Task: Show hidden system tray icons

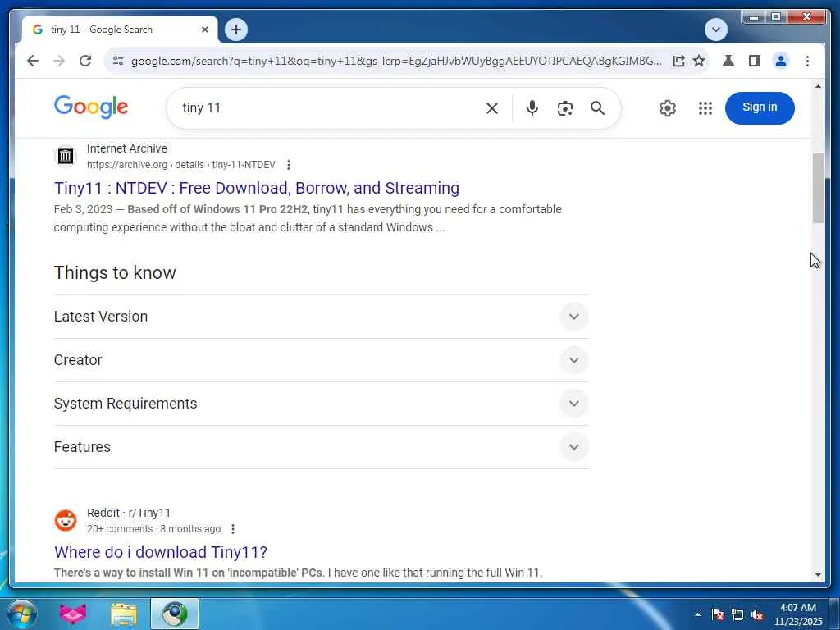Action: 697,614
